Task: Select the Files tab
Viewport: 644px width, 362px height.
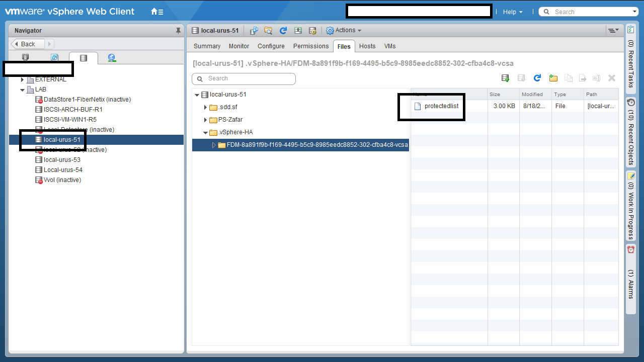Action: pyautogui.click(x=344, y=46)
